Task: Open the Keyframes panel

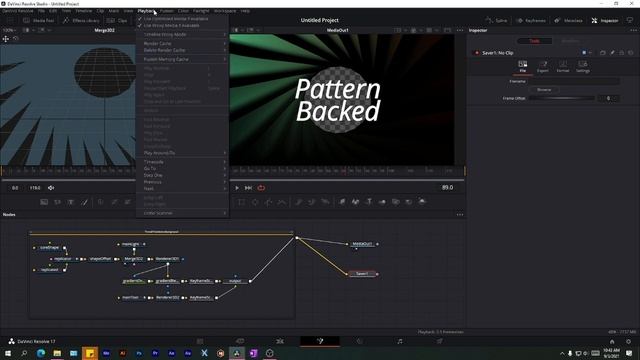Action: [531, 20]
